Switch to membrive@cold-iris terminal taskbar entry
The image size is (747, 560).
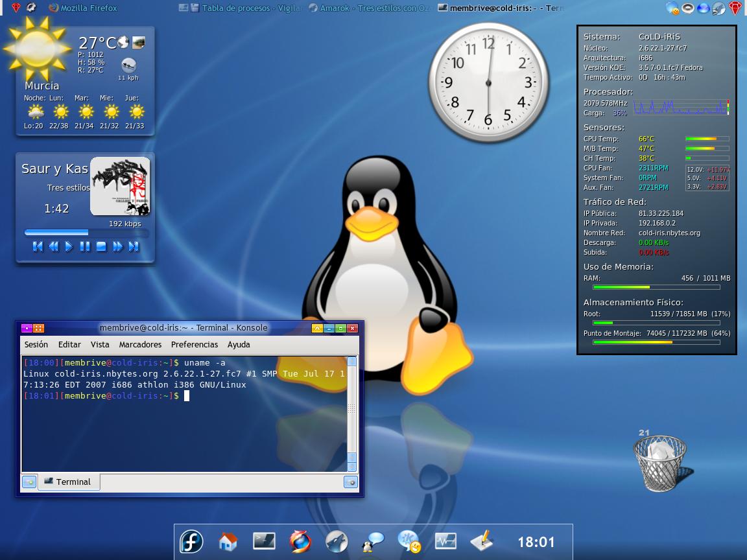pos(500,8)
